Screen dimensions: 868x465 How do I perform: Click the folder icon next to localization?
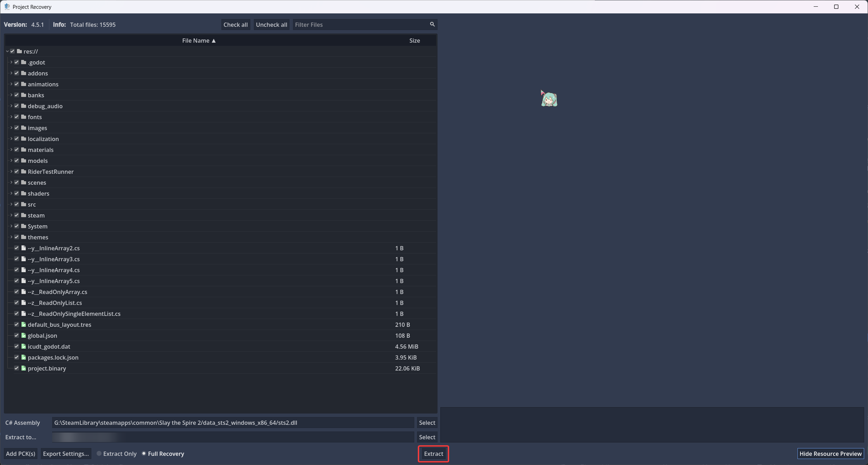[x=24, y=139]
